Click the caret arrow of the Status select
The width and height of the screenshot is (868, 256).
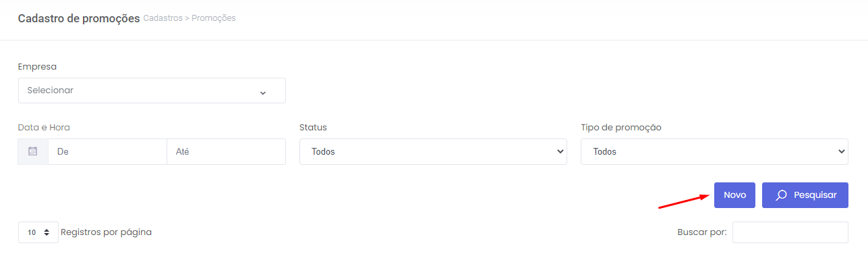pos(560,152)
